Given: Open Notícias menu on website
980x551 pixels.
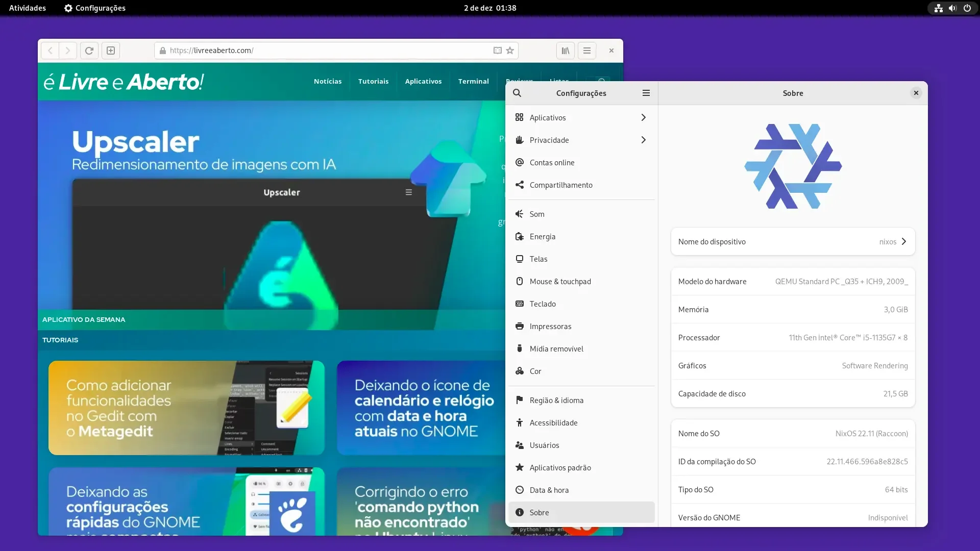Looking at the screenshot, I should coord(328,81).
